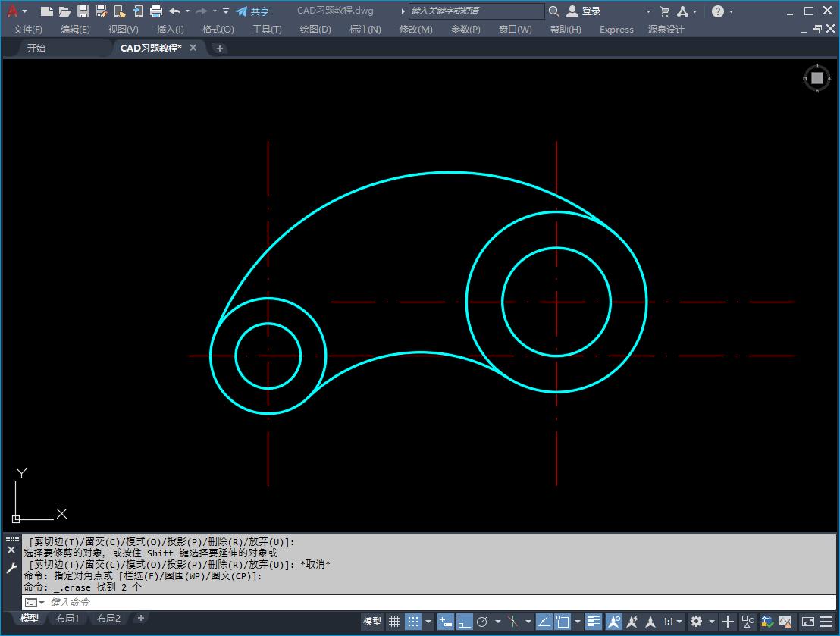The image size is (840, 636).
Task: Click the Save As icon with pencil
Action: tap(101, 11)
